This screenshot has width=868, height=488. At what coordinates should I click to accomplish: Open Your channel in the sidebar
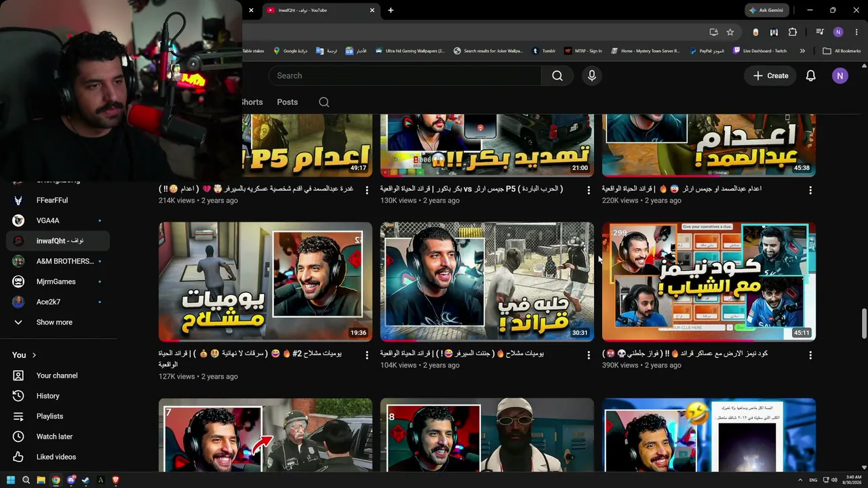tap(58, 375)
